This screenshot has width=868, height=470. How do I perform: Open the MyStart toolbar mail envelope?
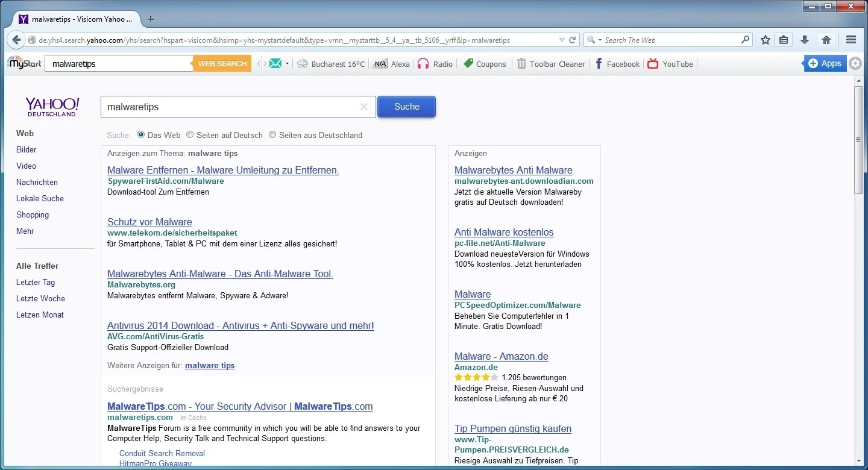[x=275, y=63]
